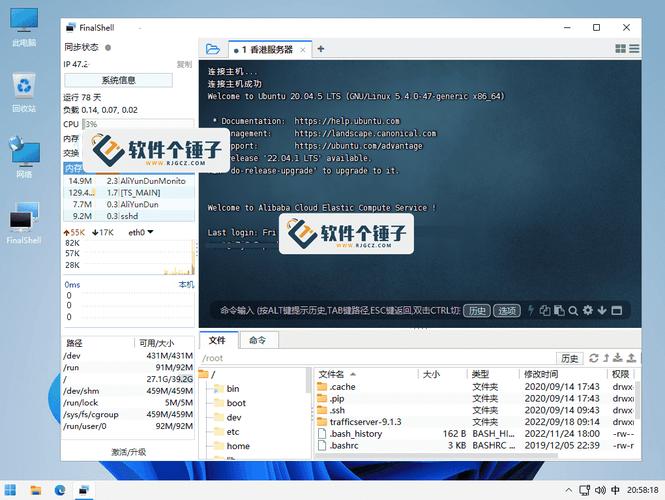
Task: Open the hamburger main menu icon
Action: coord(634,49)
